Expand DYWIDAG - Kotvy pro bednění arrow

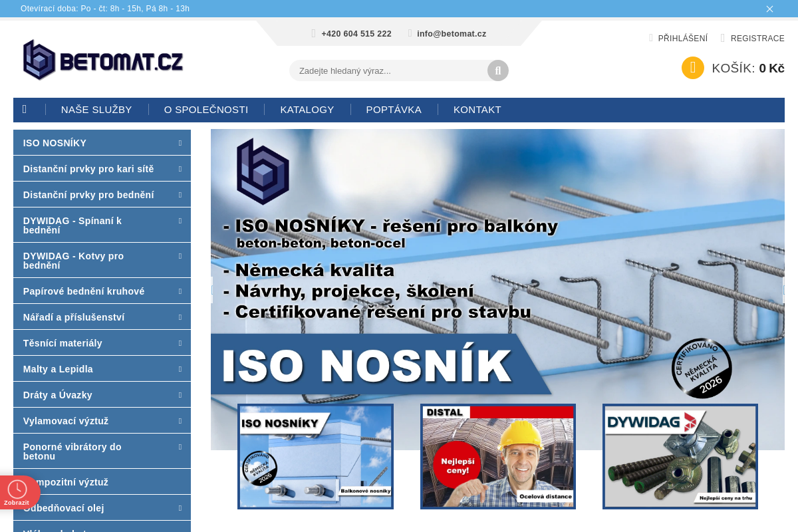(x=180, y=255)
